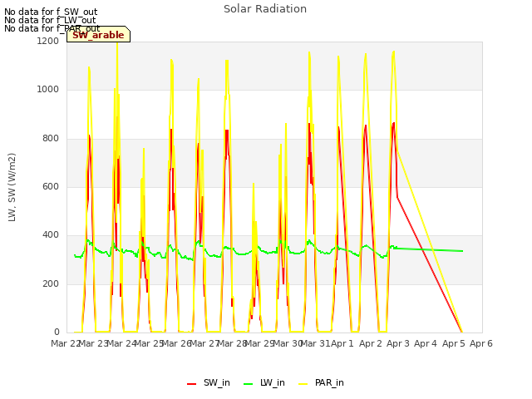Click the 'No data for f_SW_out' message
This screenshot has height=399, width=532.
51,12
